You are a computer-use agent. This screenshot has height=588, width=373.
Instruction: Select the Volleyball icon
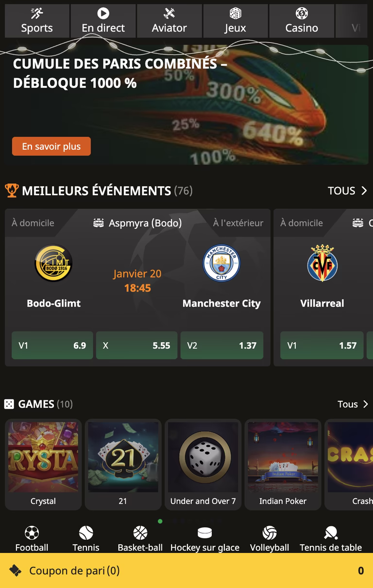tap(270, 533)
